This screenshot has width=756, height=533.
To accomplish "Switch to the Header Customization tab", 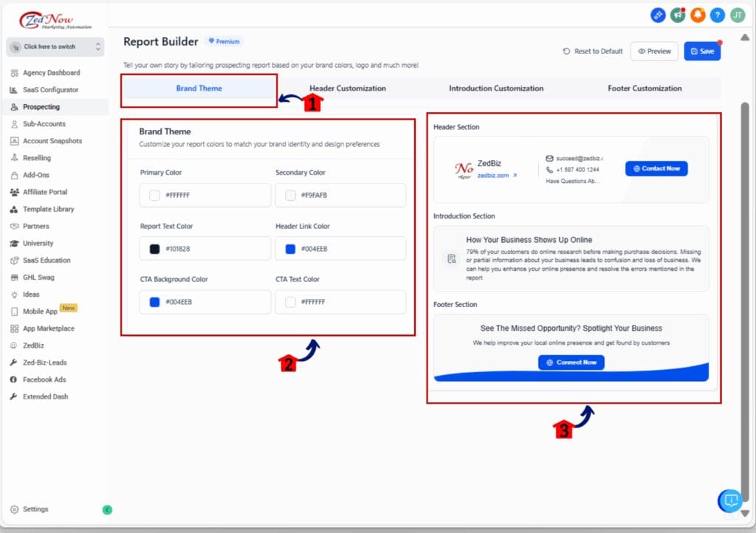I will [x=347, y=88].
